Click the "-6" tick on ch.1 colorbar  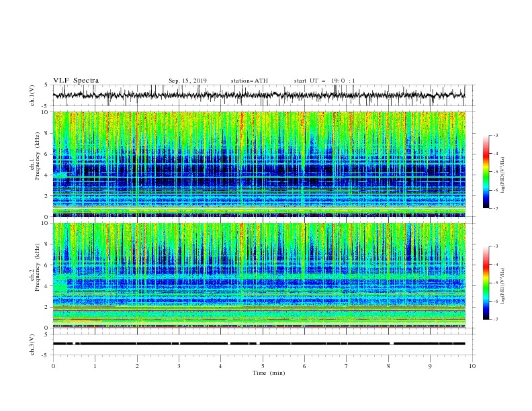click(496, 190)
